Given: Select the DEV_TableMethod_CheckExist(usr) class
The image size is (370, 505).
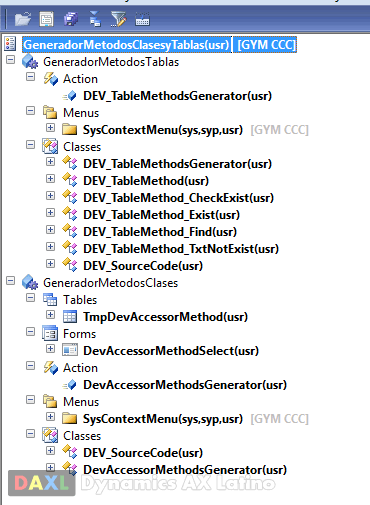Looking at the screenshot, I should coord(178,198).
